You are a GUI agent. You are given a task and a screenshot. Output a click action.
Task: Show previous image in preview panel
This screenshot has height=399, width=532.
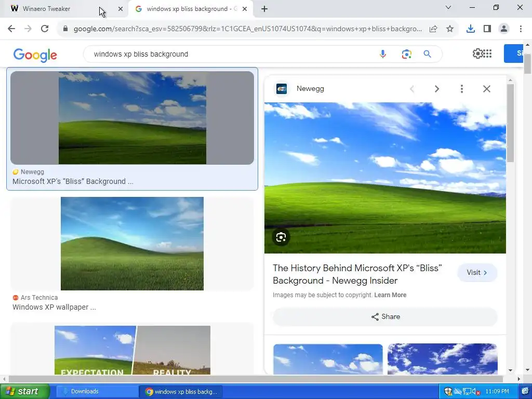click(412, 89)
